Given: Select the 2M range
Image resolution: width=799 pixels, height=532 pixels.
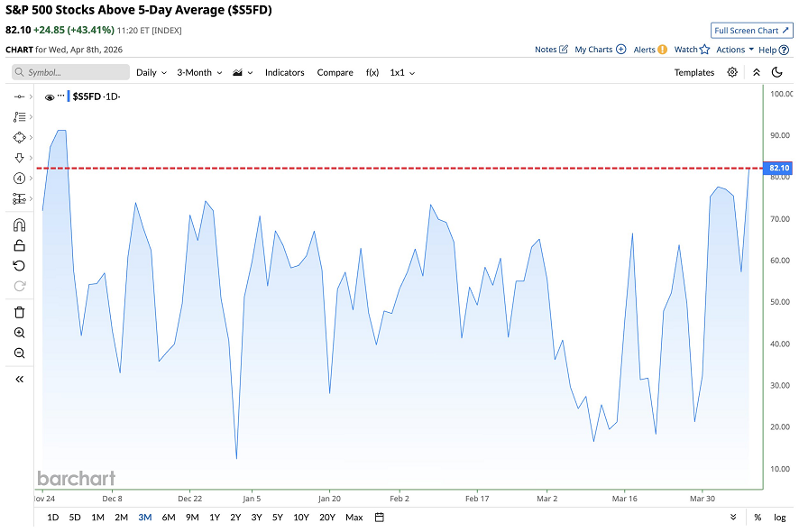Looking at the screenshot, I should (x=121, y=518).
